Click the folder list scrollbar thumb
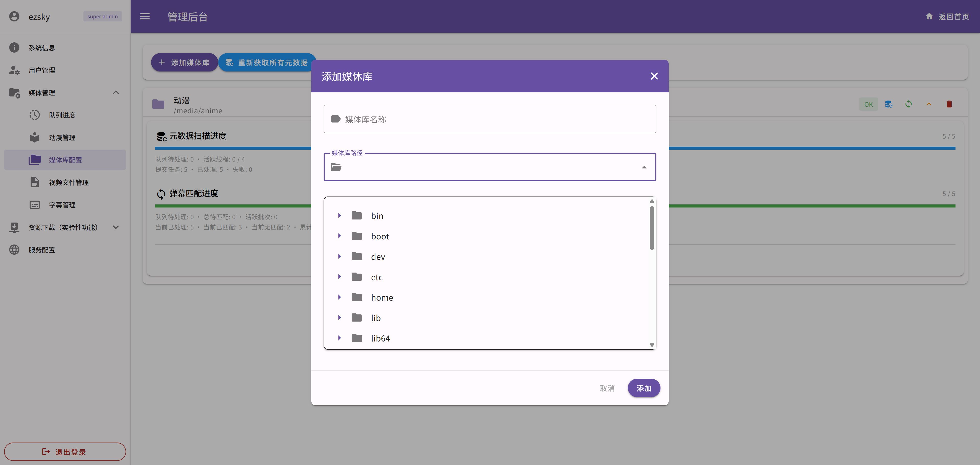The image size is (980, 465). pyautogui.click(x=652, y=228)
